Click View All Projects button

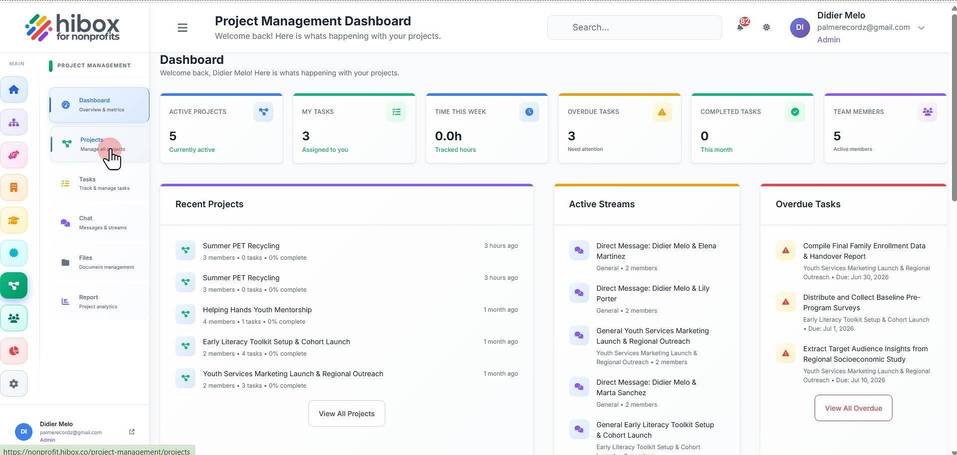[347, 413]
